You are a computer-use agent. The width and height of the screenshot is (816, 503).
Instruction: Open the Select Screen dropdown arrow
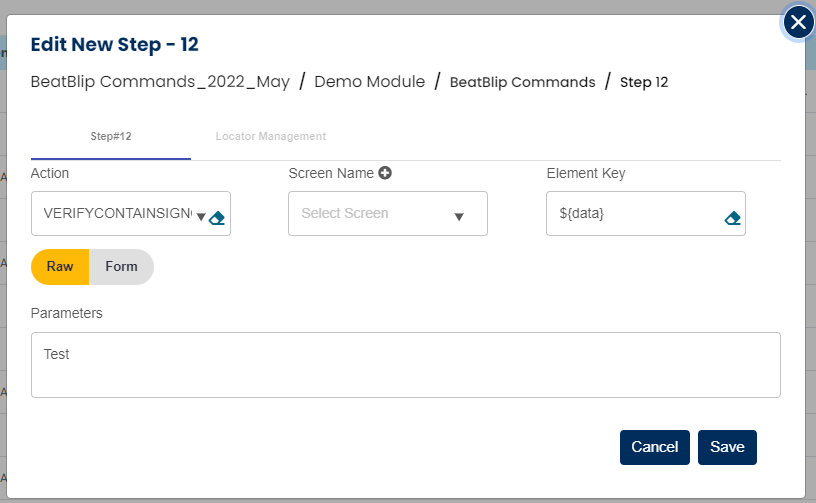click(459, 217)
